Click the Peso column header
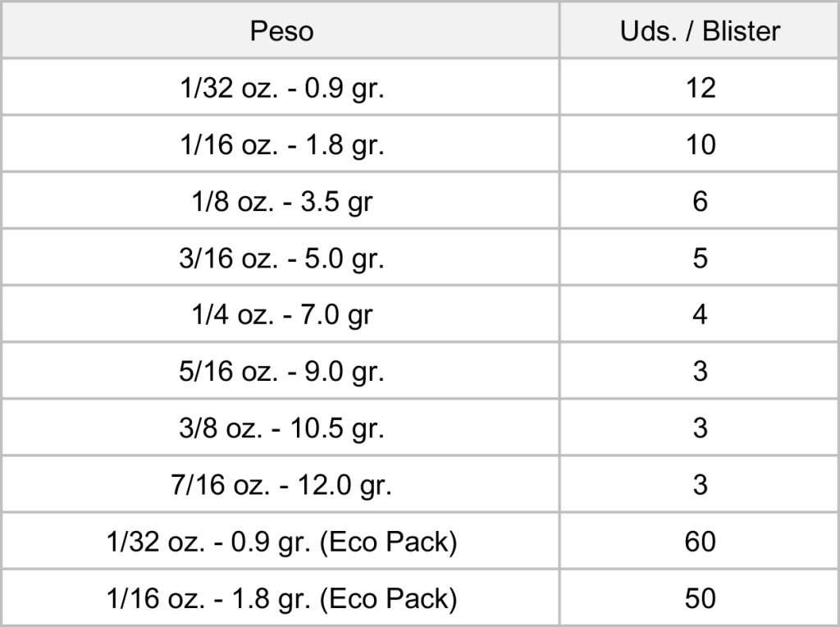This screenshot has width=840, height=627. pos(281,31)
